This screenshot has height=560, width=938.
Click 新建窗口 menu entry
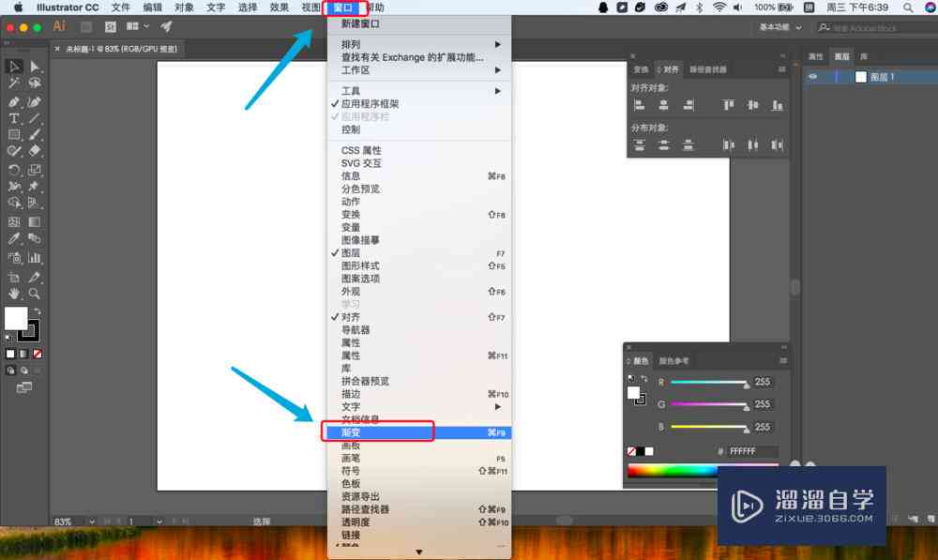click(x=418, y=24)
